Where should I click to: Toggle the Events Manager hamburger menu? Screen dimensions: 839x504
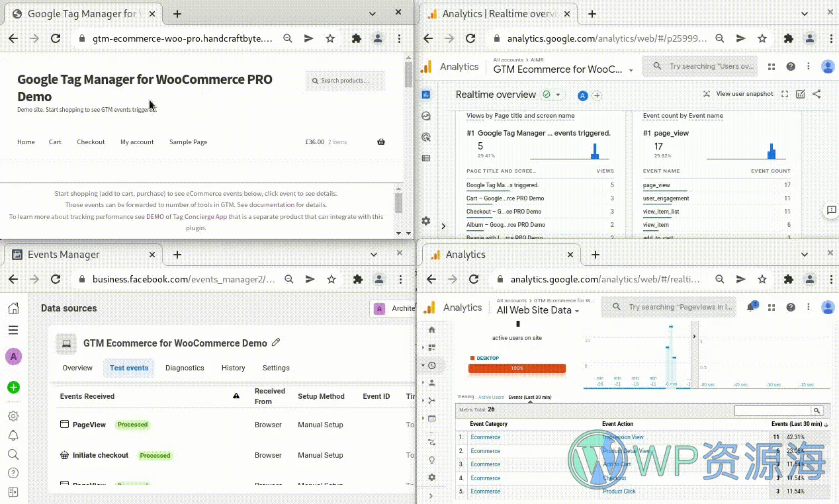[x=13, y=330]
